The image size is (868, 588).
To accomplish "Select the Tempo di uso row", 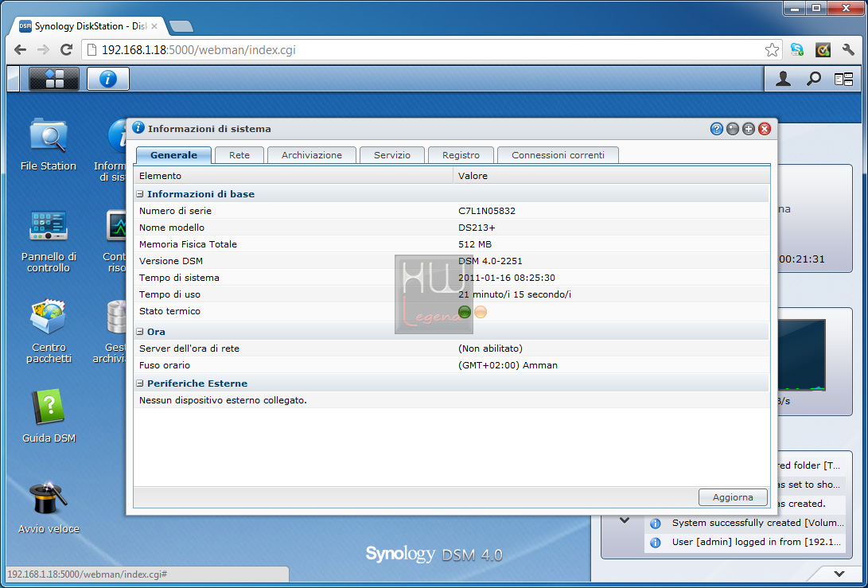I will tap(451, 294).
